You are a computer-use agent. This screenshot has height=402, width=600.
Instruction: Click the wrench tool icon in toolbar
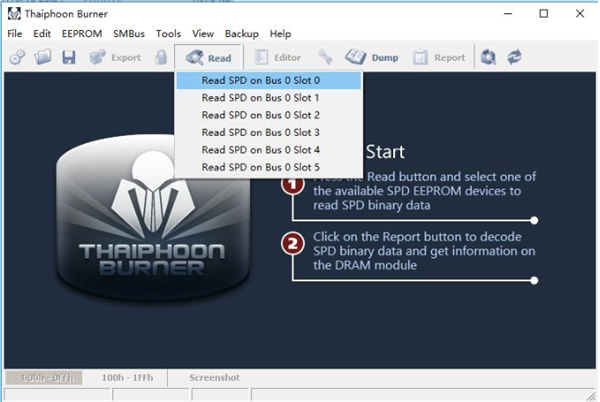324,58
